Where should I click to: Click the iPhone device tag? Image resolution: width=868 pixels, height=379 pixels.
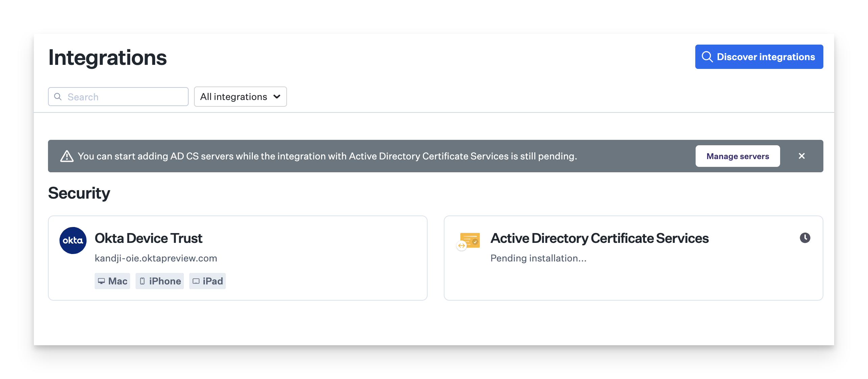[160, 281]
